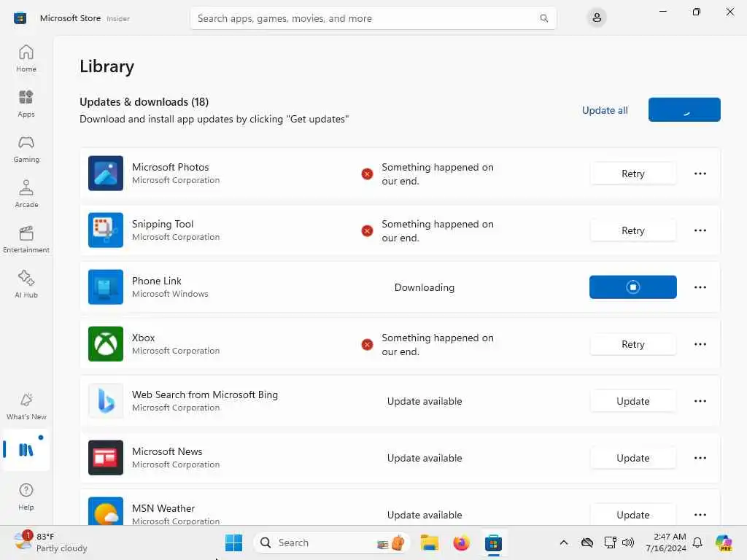
Task: Click the Microsoft News app icon
Action: [106, 458]
